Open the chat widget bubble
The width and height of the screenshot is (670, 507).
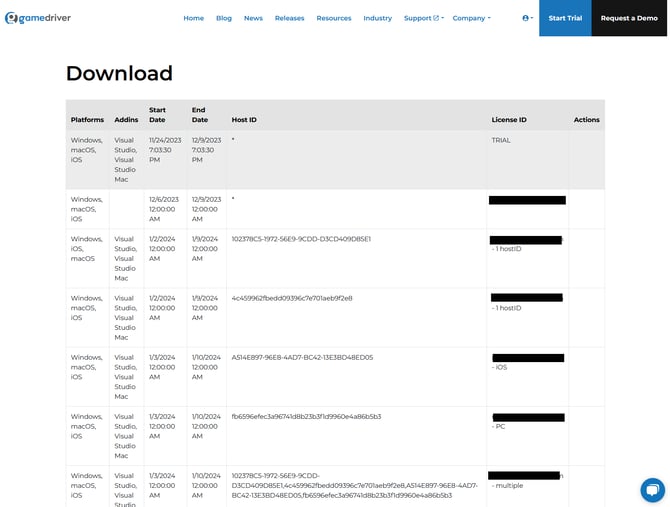click(x=652, y=489)
